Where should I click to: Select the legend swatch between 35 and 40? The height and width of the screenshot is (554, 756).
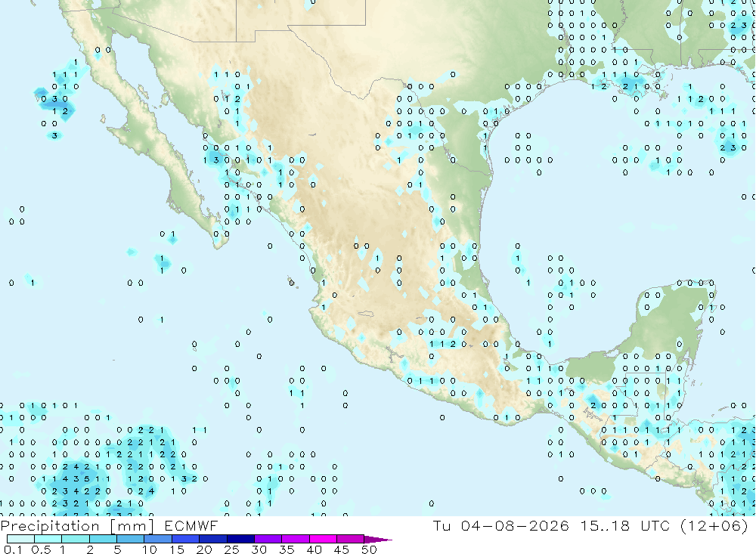point(296,539)
